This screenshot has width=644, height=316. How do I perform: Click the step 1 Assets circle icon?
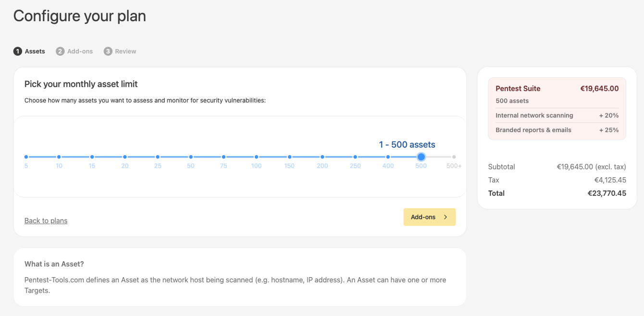click(x=18, y=51)
